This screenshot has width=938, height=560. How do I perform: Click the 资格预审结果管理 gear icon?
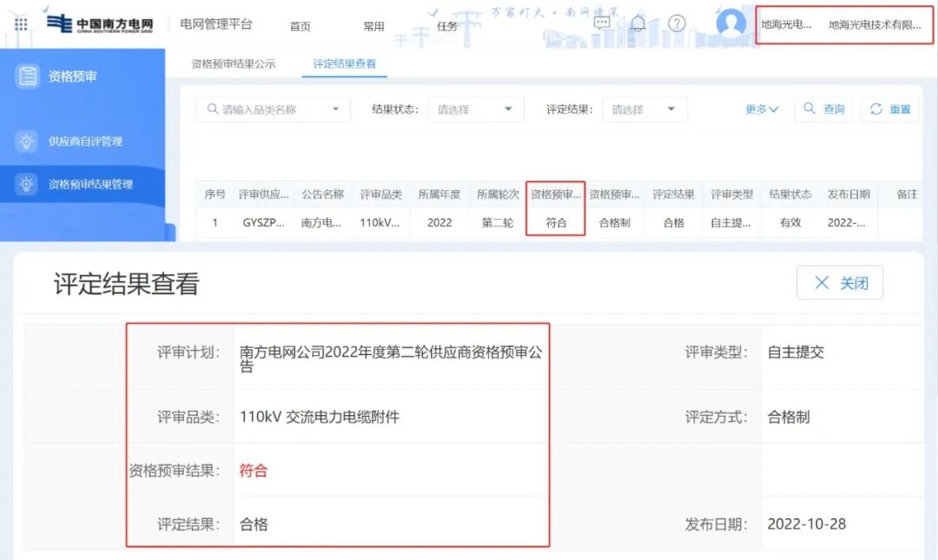pos(26,184)
